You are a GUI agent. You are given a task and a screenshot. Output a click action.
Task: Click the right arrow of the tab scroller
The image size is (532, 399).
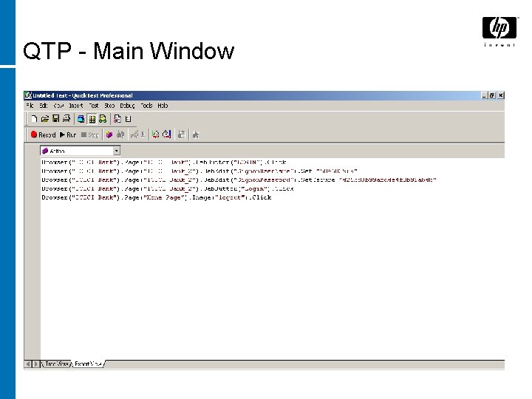[x=36, y=364]
